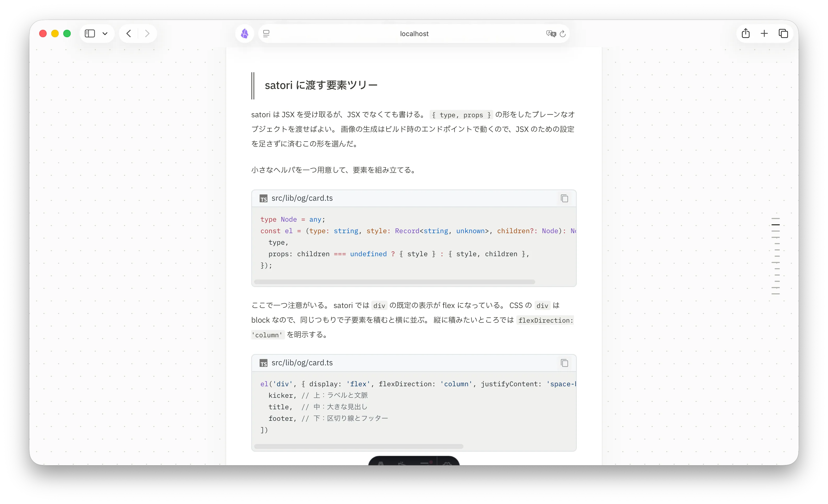Go back with the back arrow

coord(129,33)
